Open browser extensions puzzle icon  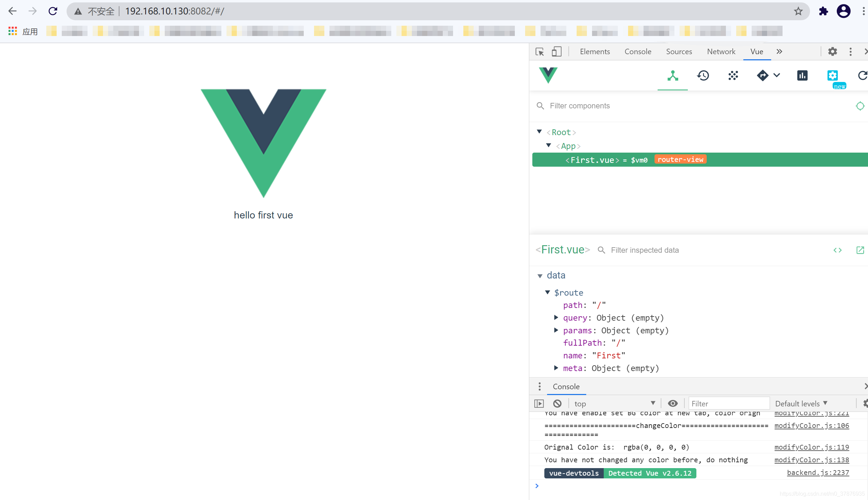coord(823,11)
